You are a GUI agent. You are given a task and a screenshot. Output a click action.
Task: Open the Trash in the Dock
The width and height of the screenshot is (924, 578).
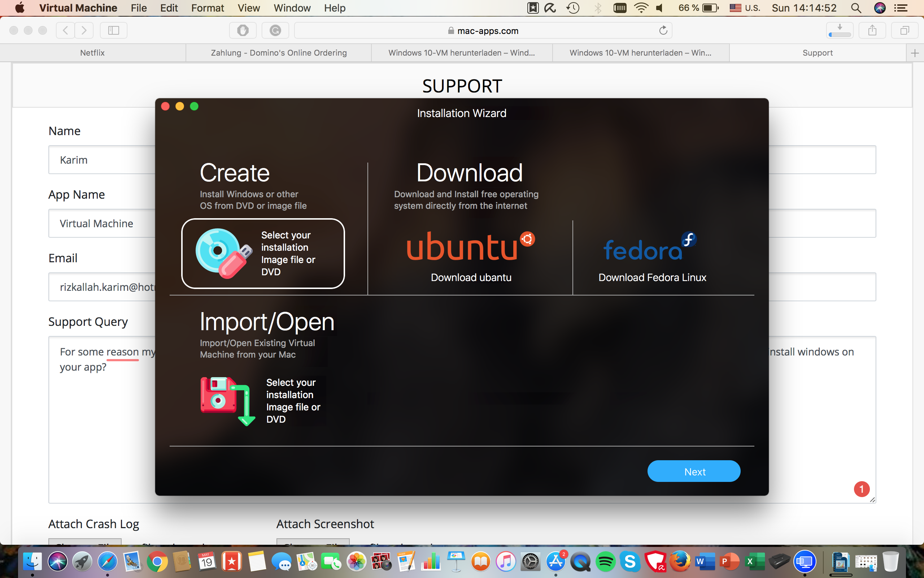tap(891, 562)
